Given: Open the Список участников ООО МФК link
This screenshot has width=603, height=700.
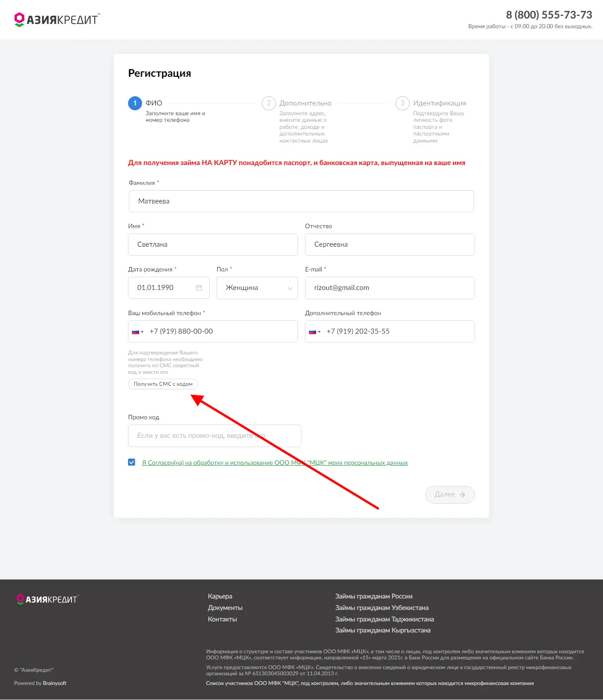Looking at the screenshot, I should point(370,683).
